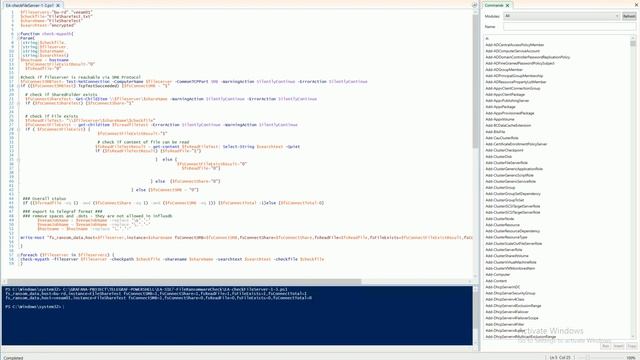Screen dimensions: 640x360
Task: Select Add-ClusterDisk in commands list
Action: pos(498,156)
